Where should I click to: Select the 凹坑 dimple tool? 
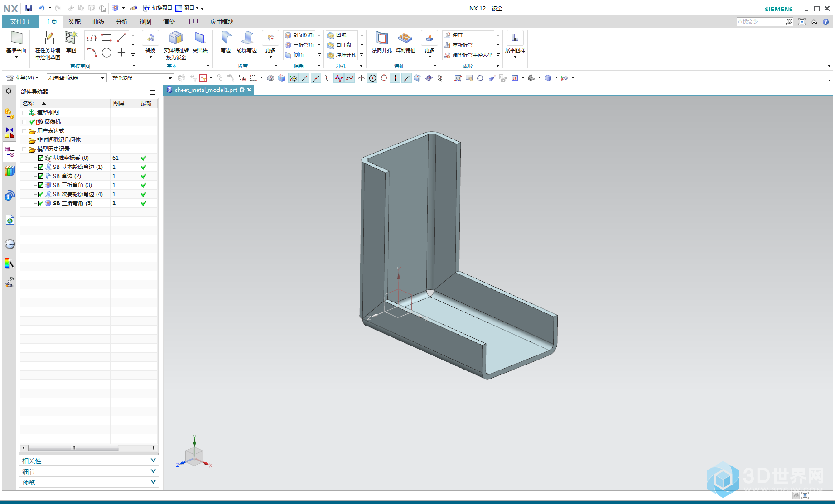click(x=337, y=35)
